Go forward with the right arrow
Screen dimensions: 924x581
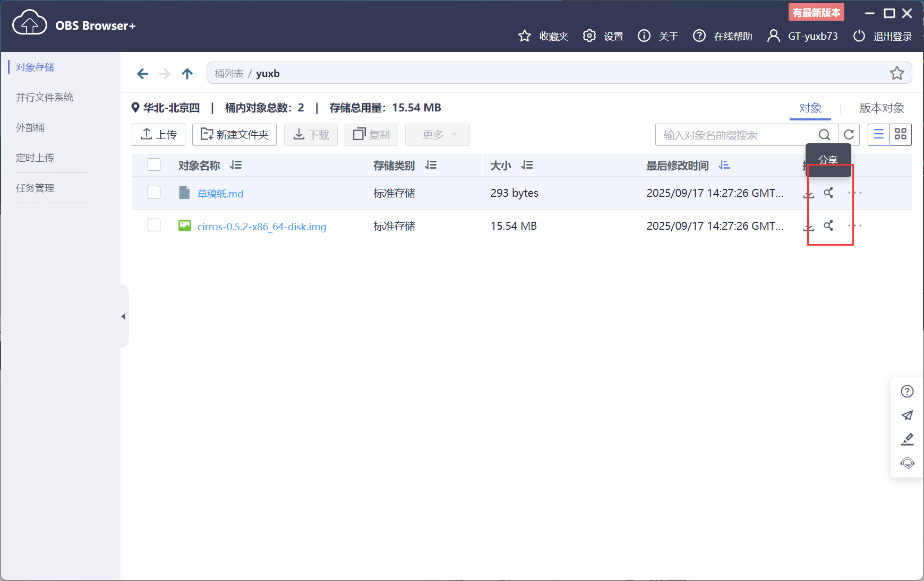coord(165,73)
